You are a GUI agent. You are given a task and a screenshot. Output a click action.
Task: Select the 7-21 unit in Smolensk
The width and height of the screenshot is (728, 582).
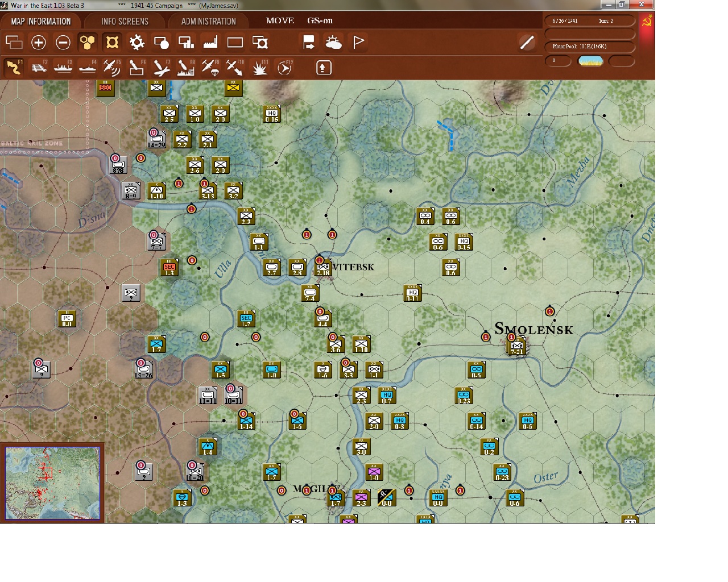516,346
